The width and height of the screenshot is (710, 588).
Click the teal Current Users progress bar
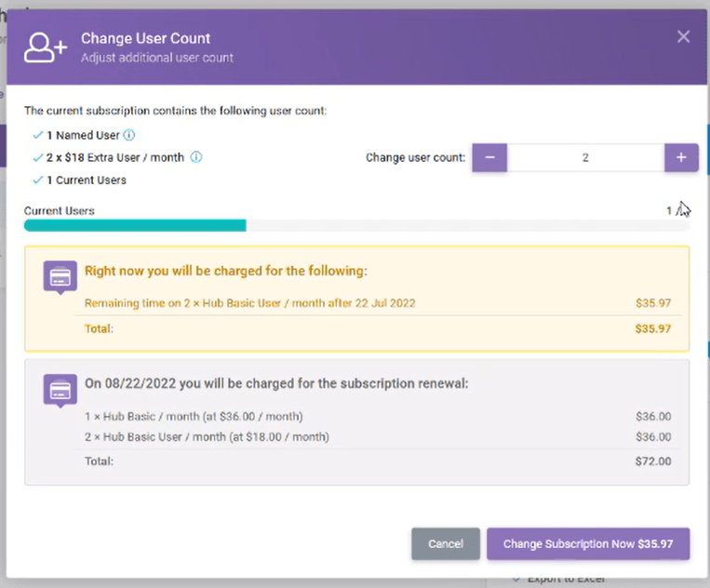pyautogui.click(x=135, y=225)
